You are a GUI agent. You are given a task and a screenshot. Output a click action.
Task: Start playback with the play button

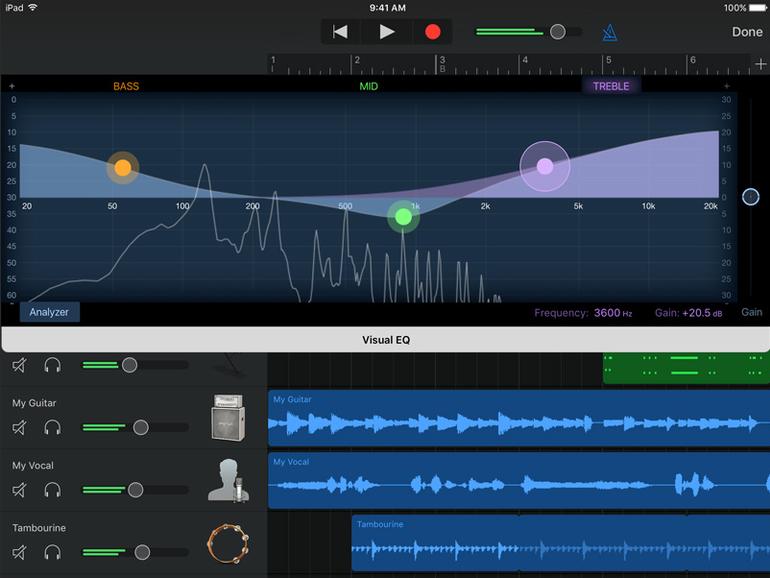tap(387, 32)
